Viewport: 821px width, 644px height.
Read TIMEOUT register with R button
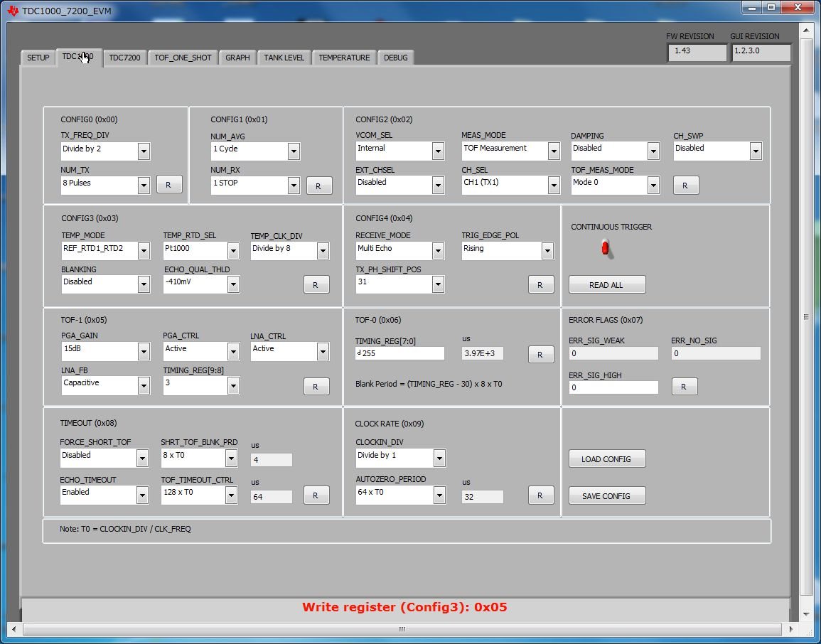(316, 495)
